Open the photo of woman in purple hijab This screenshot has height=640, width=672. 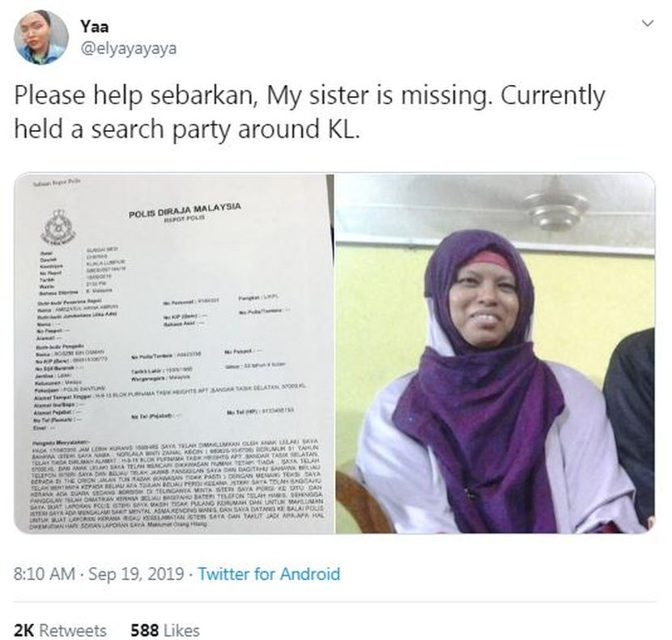tap(495, 354)
